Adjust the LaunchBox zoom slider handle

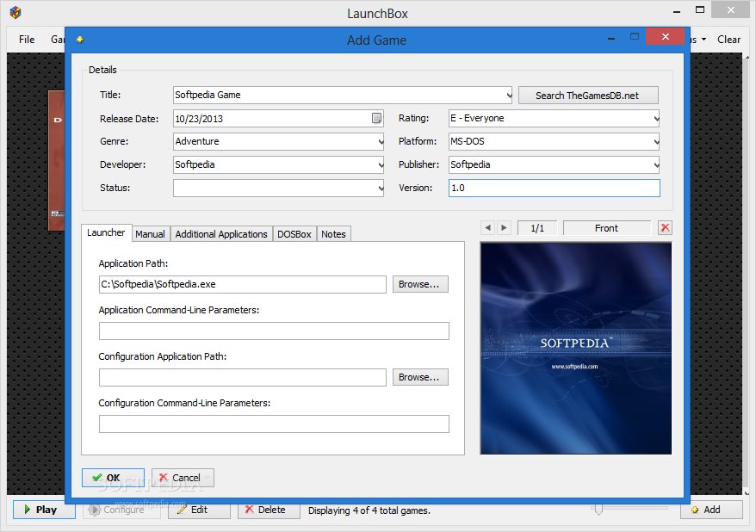pyautogui.click(x=598, y=509)
